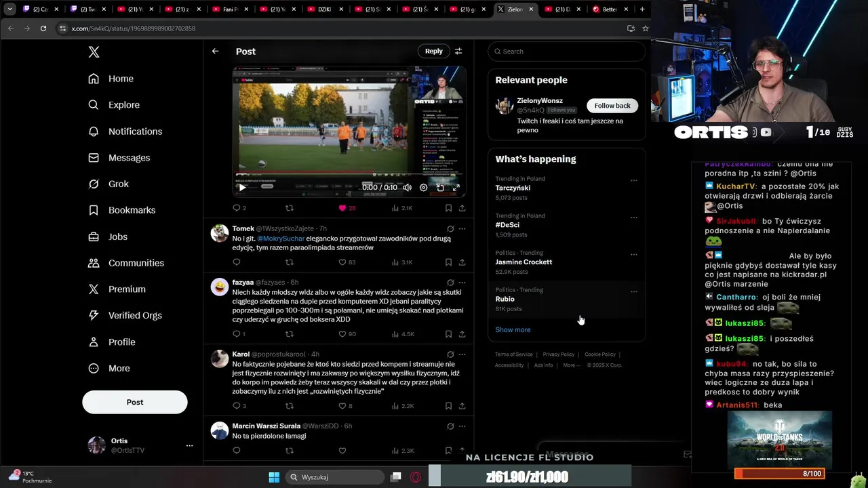868x488 pixels.
Task: Open the Rubio trending topic
Action: click(x=567, y=299)
